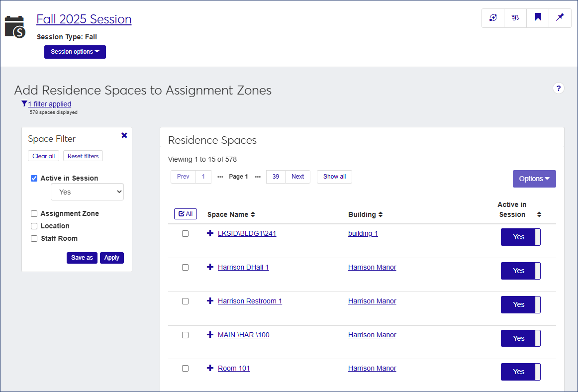This screenshot has height=392, width=578.
Task: Click the bookmark session icon
Action: click(x=538, y=18)
